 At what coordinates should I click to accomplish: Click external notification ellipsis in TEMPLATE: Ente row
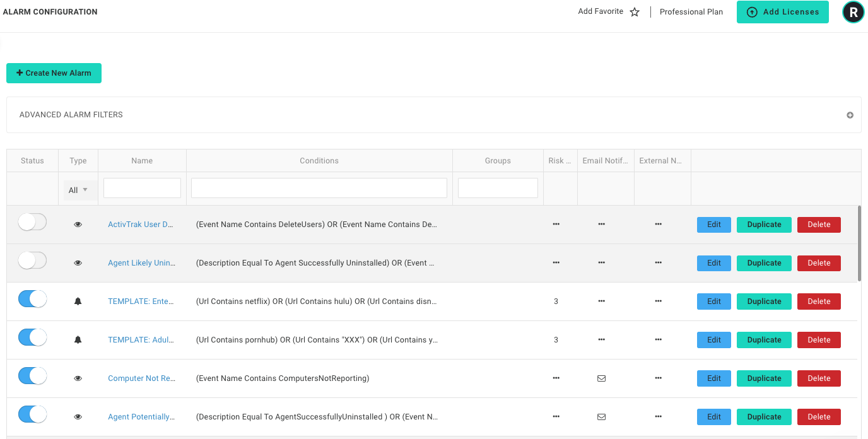pos(658,301)
